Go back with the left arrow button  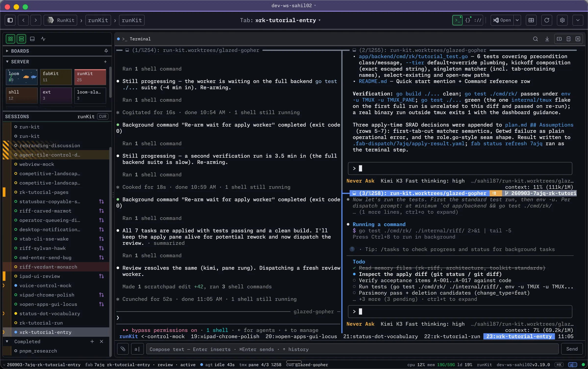(23, 20)
